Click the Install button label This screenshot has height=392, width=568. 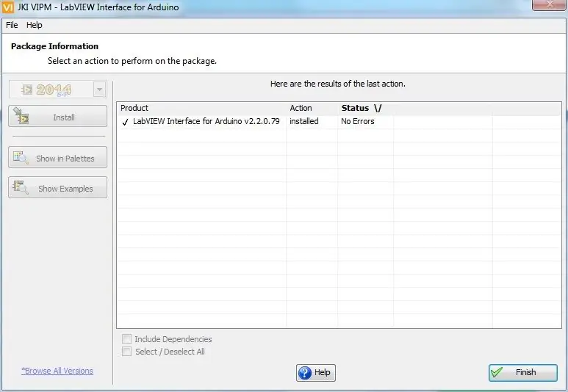tap(64, 117)
